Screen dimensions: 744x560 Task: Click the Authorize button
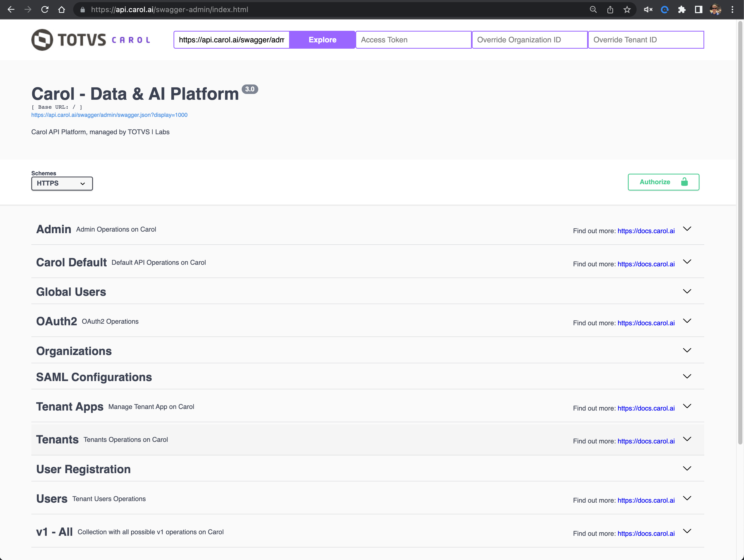(x=663, y=182)
